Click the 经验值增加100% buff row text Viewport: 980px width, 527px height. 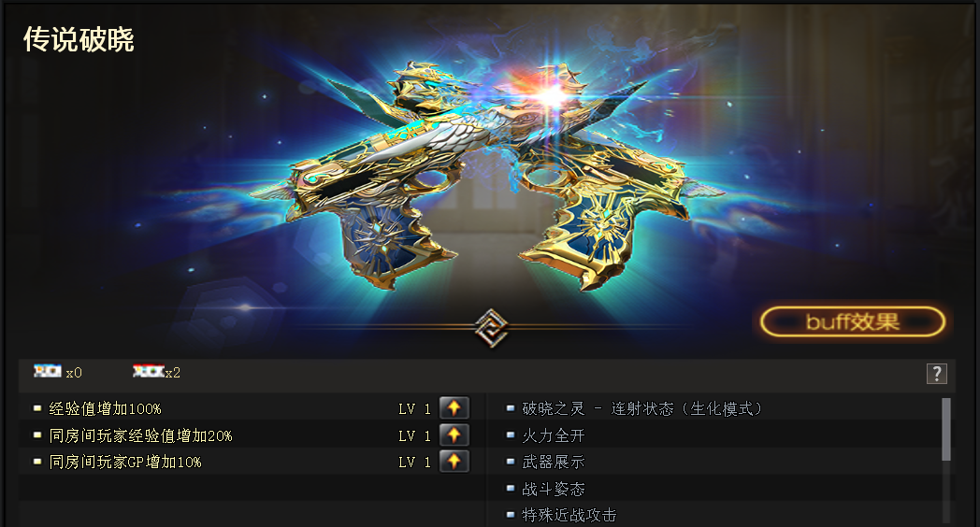coord(105,409)
